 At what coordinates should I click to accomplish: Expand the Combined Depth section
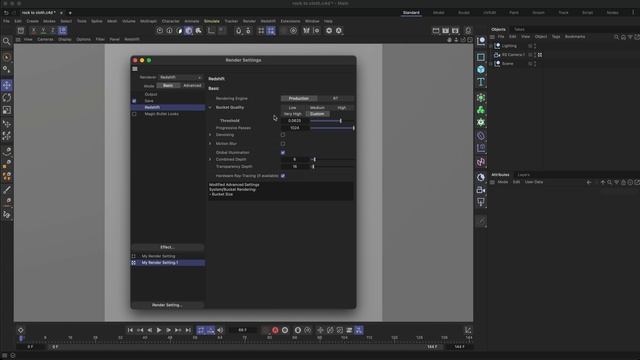(x=210, y=159)
